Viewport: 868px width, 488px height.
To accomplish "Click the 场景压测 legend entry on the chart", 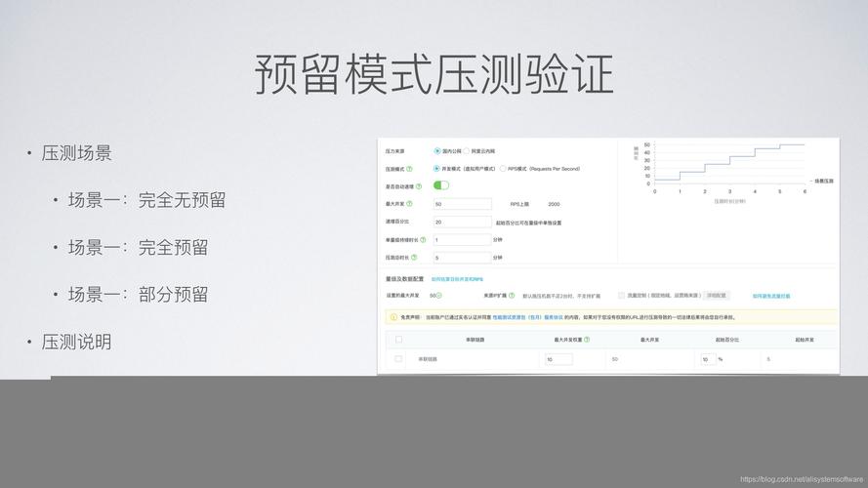I will pos(821,181).
